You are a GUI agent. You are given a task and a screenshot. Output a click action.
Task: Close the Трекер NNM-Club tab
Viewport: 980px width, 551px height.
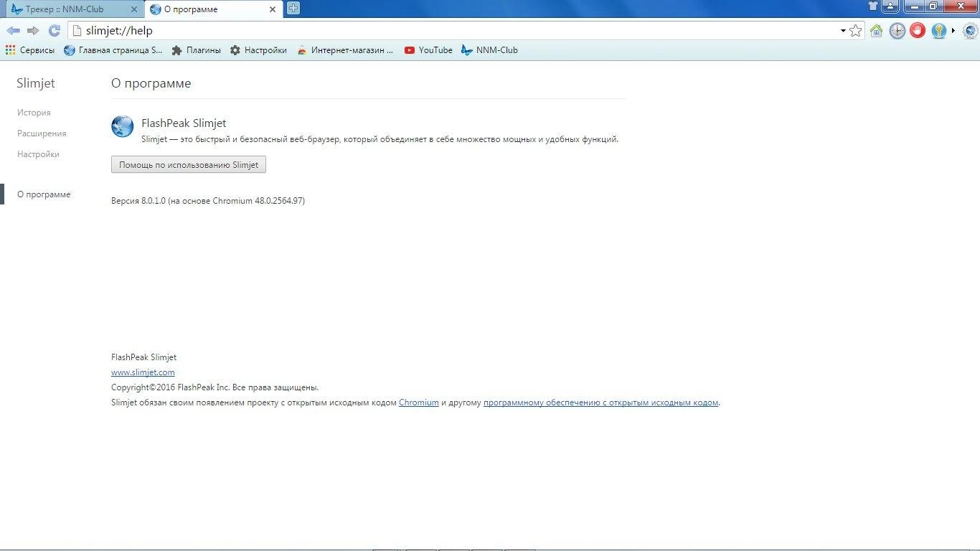pos(133,10)
